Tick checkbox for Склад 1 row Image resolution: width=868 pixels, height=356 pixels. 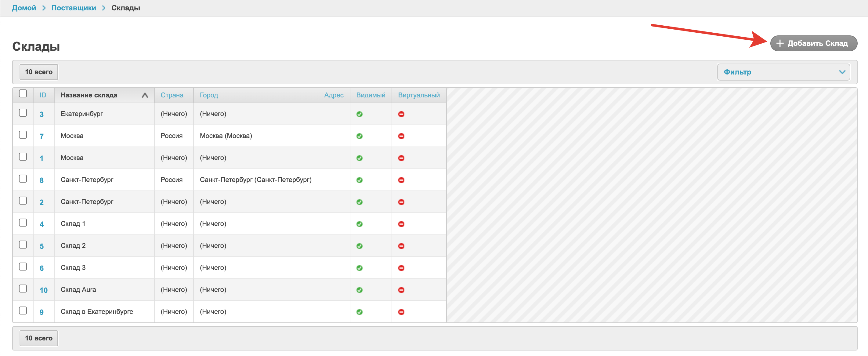click(23, 223)
